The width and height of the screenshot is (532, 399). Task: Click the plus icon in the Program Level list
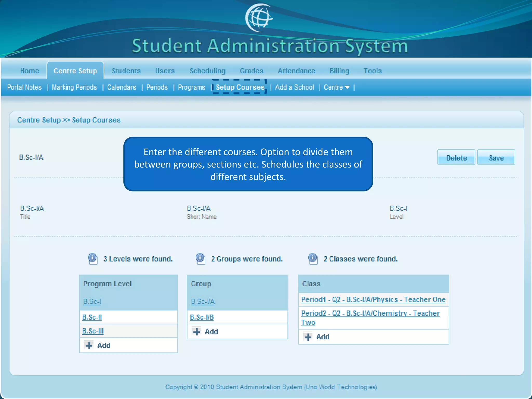click(x=89, y=345)
